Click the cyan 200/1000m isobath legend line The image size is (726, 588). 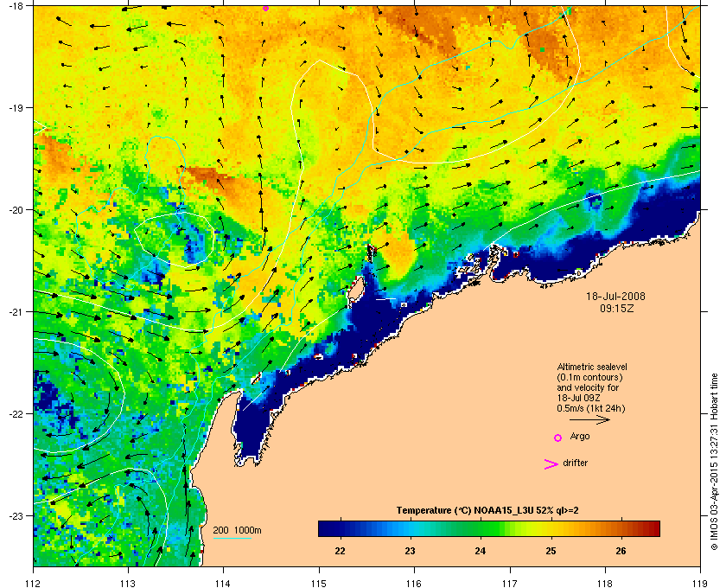tap(232, 538)
